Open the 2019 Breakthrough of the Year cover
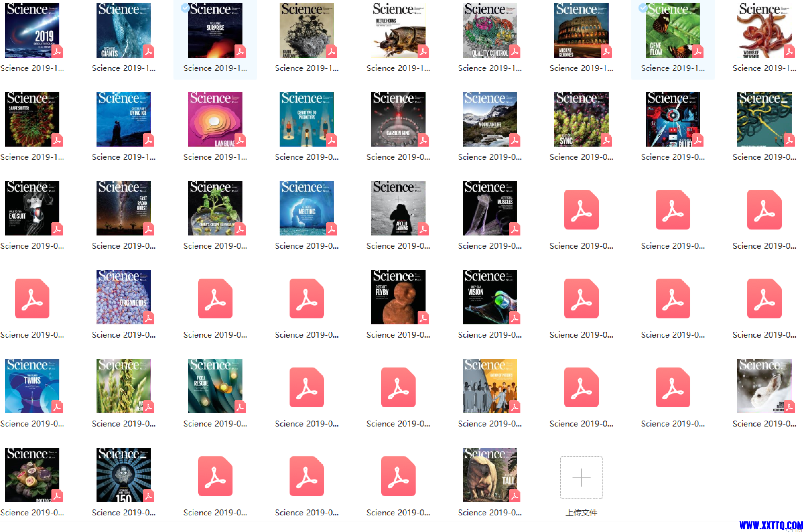This screenshot has height=532, width=805. coord(32,31)
